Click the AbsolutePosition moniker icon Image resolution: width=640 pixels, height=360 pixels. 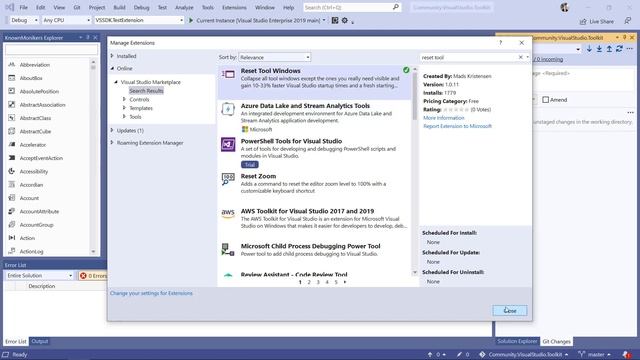(x=12, y=91)
